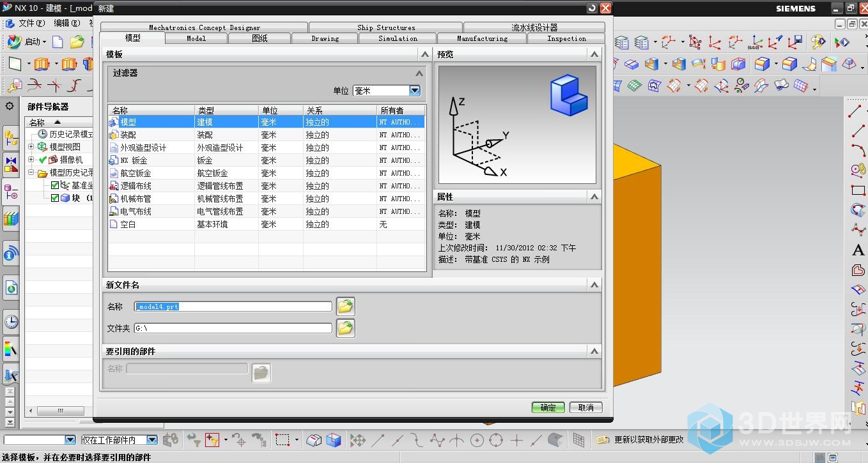Select the 空白 template row
This screenshot has height=463, width=868.
pyautogui.click(x=266, y=224)
